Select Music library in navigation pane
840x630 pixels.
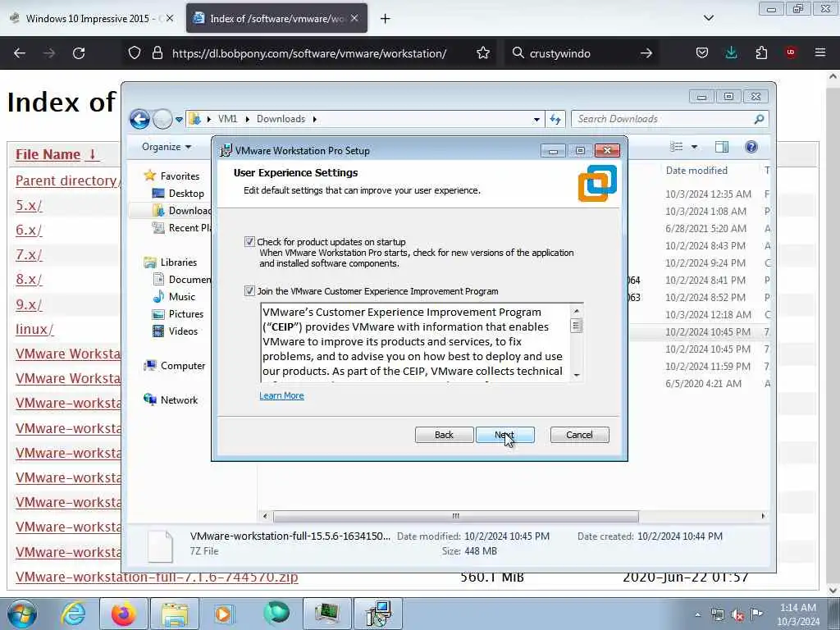pos(181,296)
